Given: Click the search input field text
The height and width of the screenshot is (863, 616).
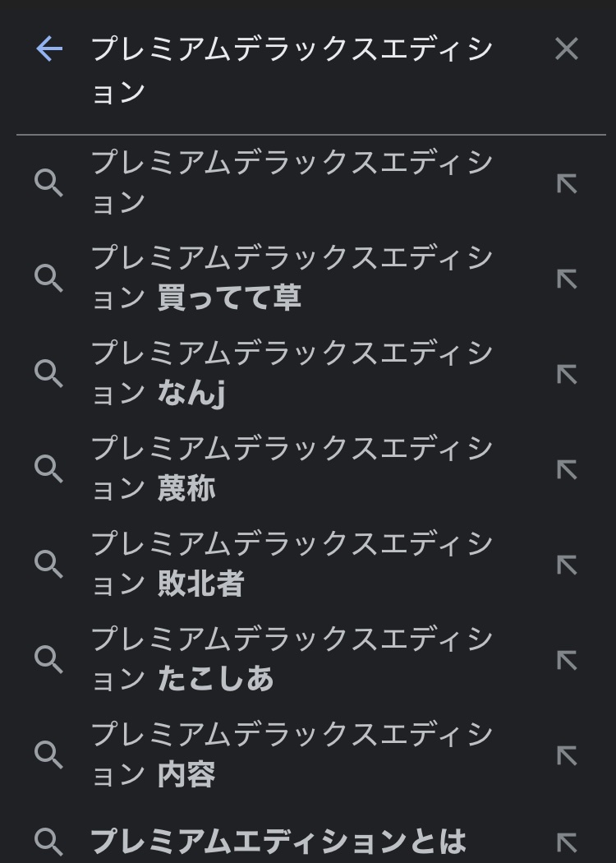Looking at the screenshot, I should click(292, 70).
